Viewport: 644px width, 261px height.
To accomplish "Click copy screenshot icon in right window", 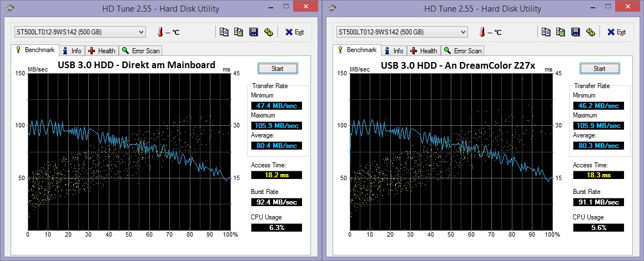I will 561,32.
